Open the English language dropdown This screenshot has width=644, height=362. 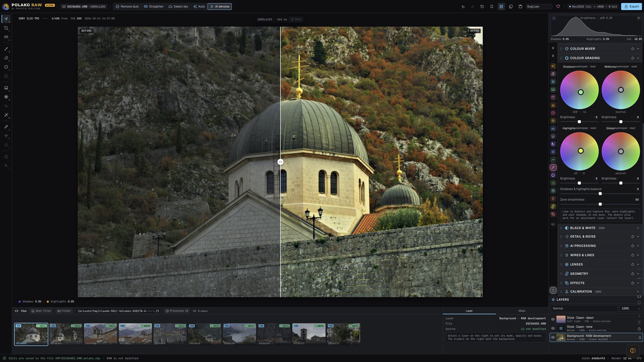pyautogui.click(x=539, y=6)
